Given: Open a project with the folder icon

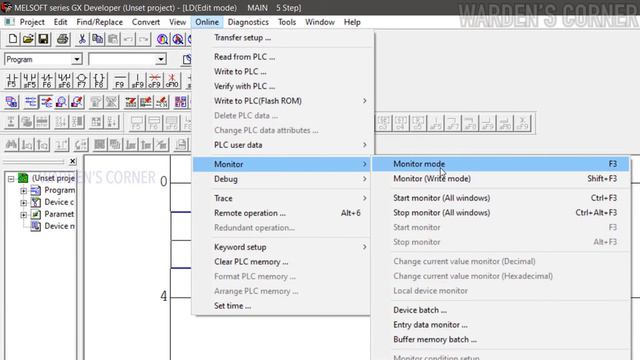Looking at the screenshot, I should [28, 39].
